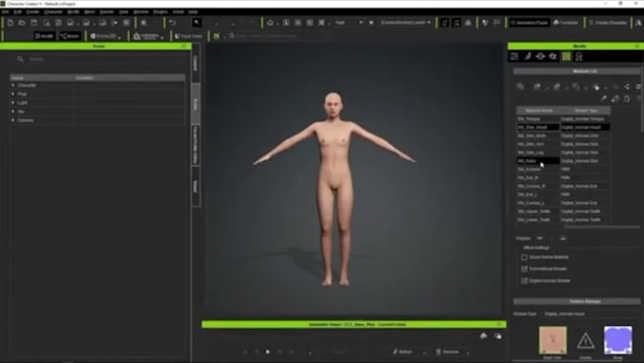Click the eyedropper icon under Material List
The image size is (644, 363).
coord(603,99)
